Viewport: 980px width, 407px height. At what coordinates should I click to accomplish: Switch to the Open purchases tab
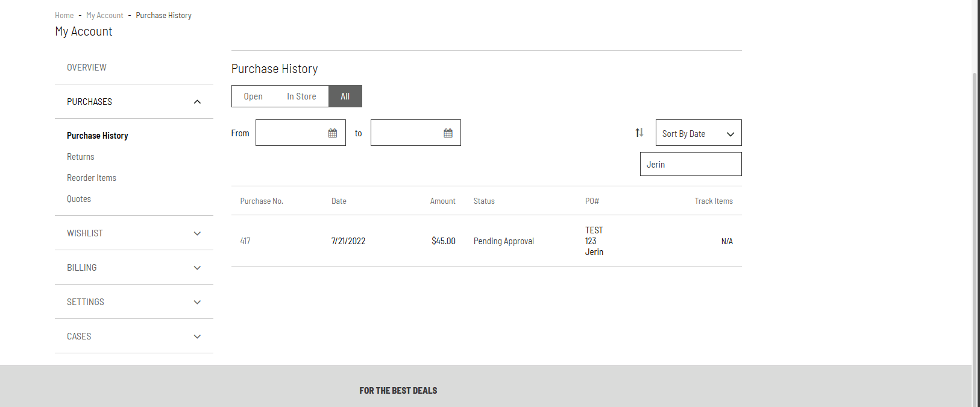(x=253, y=96)
